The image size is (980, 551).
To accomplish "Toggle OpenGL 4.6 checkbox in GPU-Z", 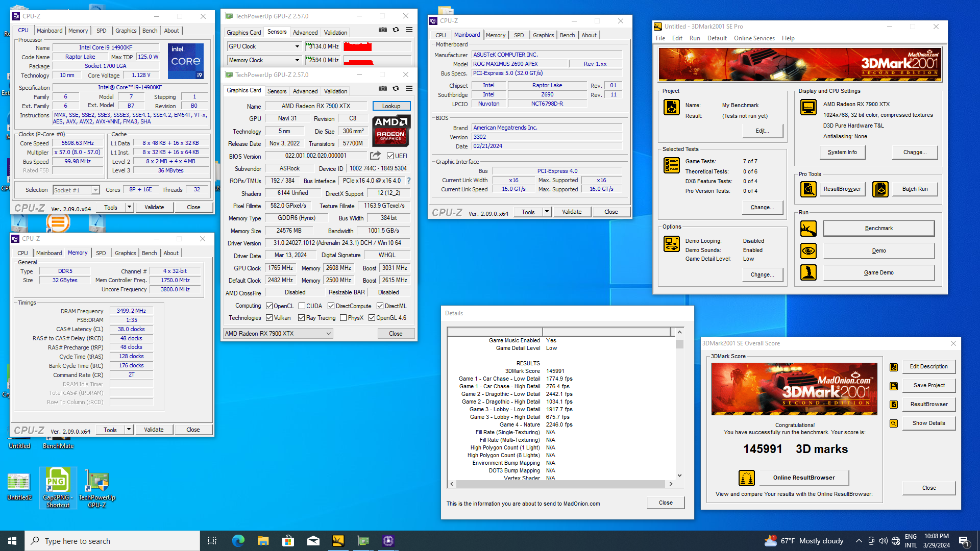I will [x=372, y=318].
